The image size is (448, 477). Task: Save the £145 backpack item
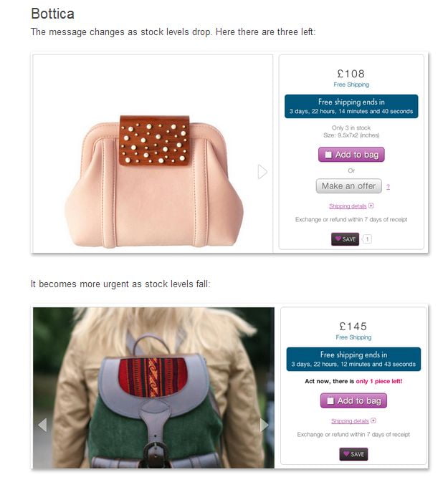pyautogui.click(x=353, y=454)
